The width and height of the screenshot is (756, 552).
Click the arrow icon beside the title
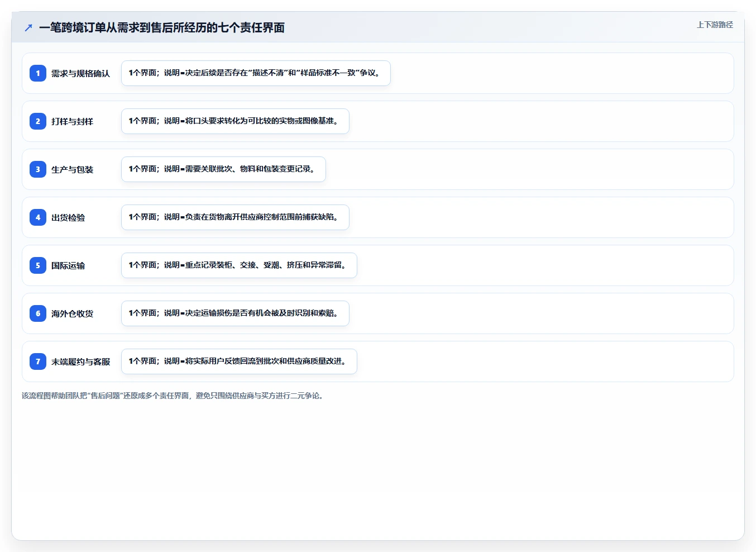tap(28, 27)
